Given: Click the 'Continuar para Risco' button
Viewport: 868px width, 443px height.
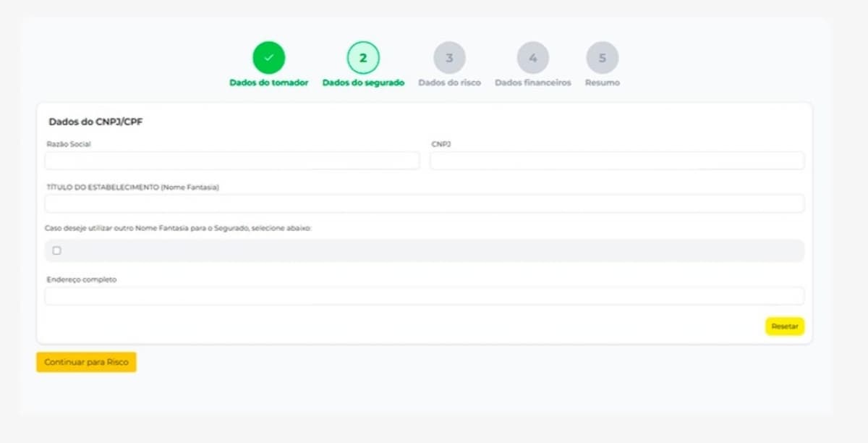Looking at the screenshot, I should pos(86,362).
